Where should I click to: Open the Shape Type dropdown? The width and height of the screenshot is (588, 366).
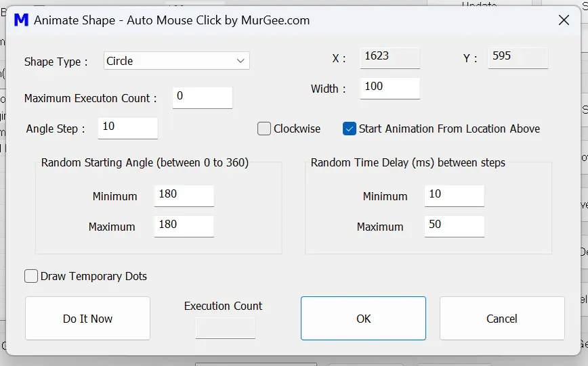(x=177, y=61)
